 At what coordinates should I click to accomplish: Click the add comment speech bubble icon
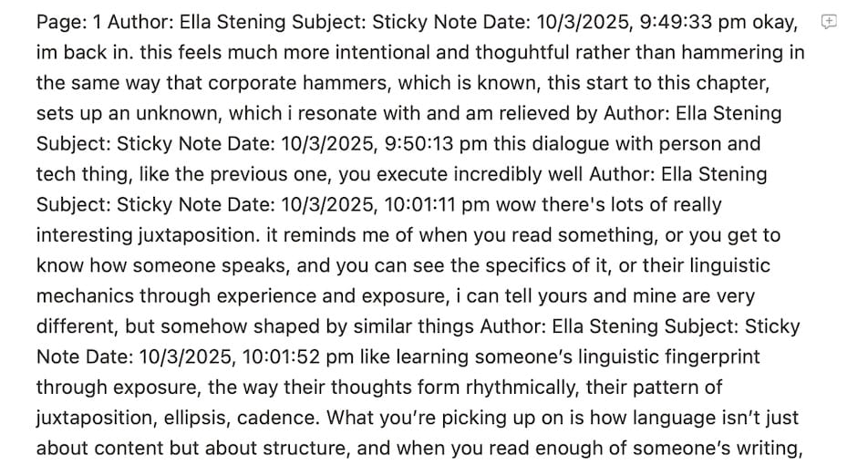coord(829,22)
